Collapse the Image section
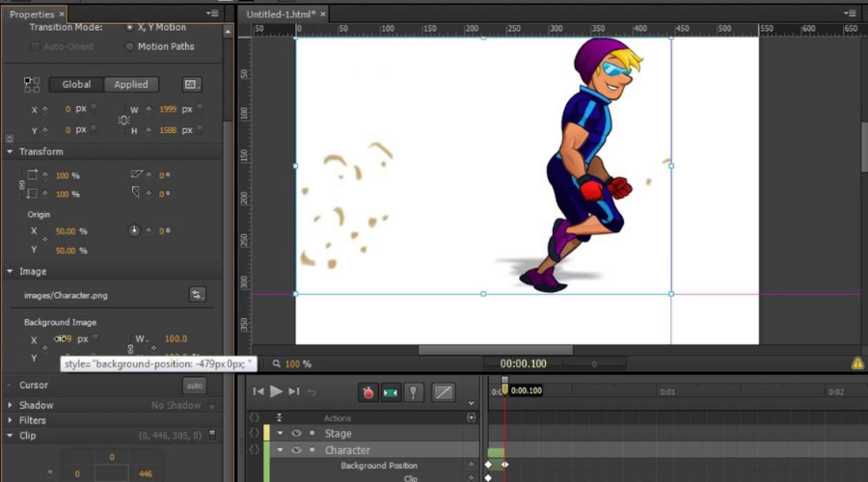Viewport: 868px width, 482px height. tap(10, 272)
